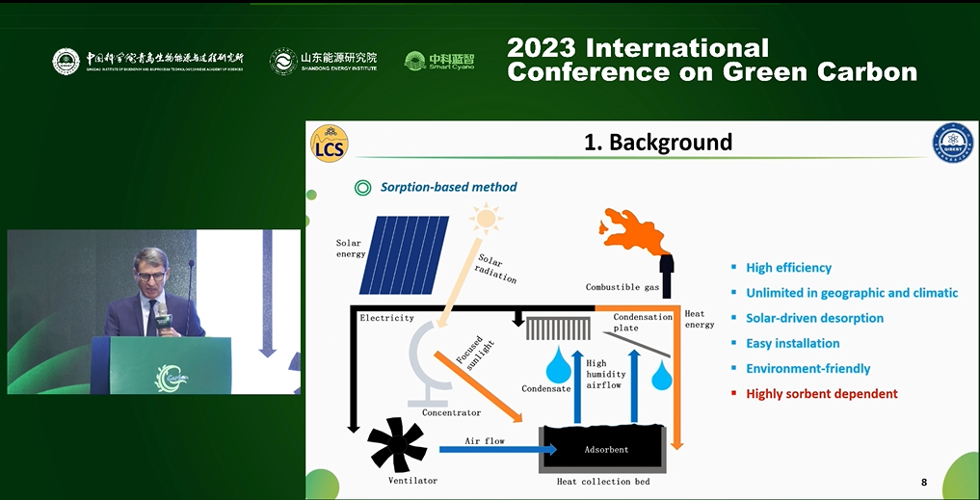
Task: Click the 'Concentrator' label
Action: [x=451, y=412]
